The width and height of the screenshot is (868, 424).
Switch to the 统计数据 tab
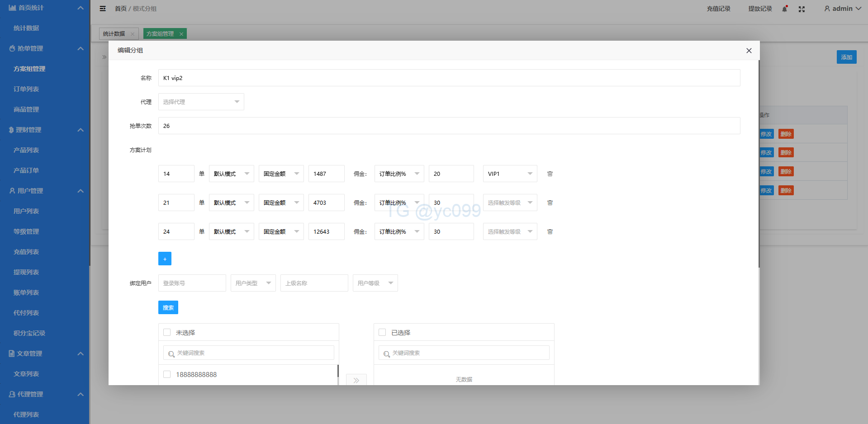pyautogui.click(x=114, y=34)
